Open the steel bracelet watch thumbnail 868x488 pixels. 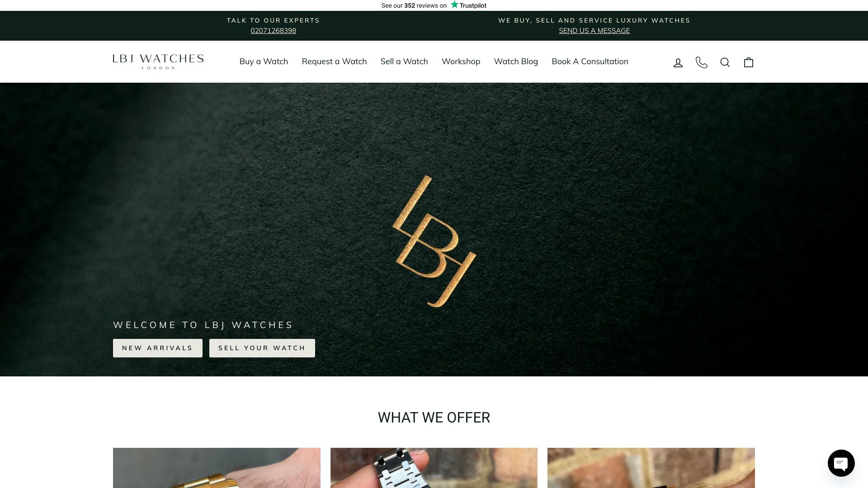[x=434, y=468]
